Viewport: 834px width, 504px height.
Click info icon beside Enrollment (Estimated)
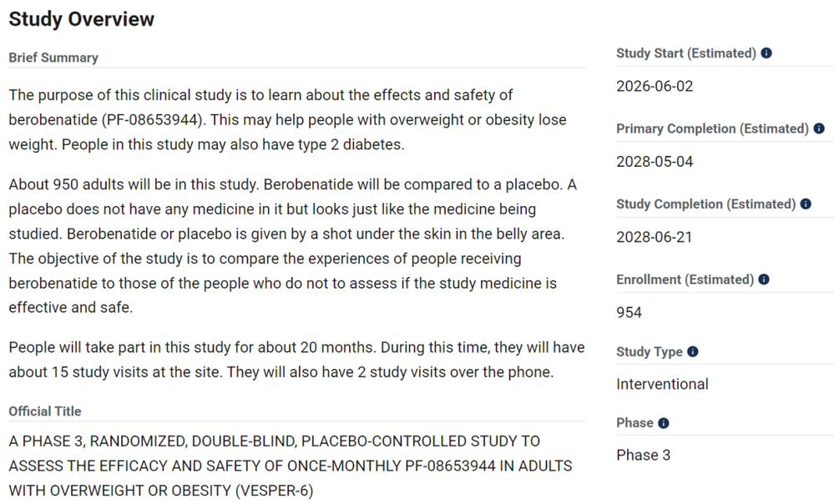[x=764, y=280]
